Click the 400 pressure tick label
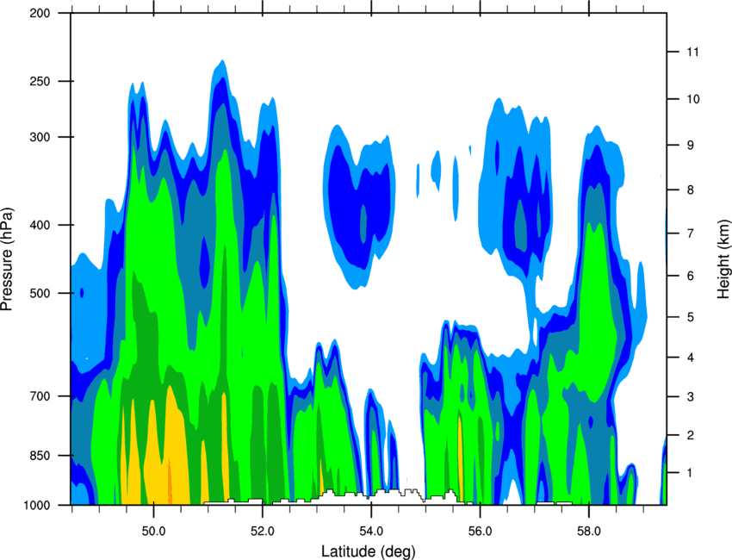732x560 pixels. click(x=40, y=225)
